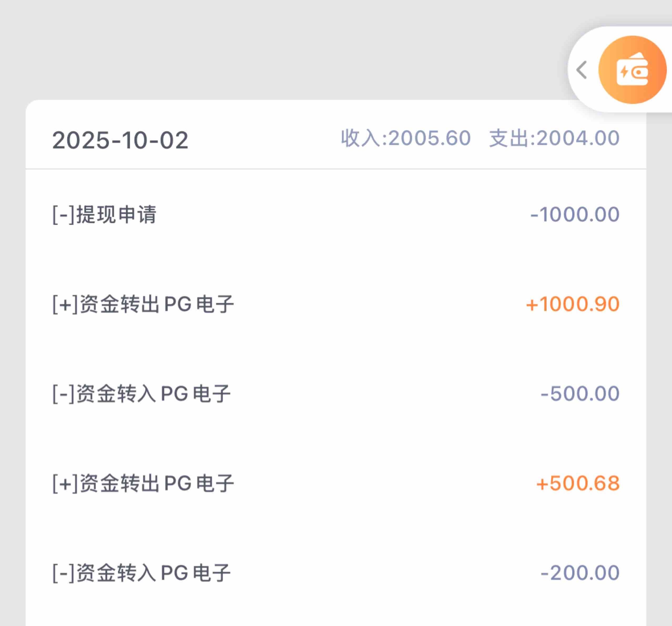Click the 收入:2005.60 income total
Screen dimensions: 672x626
[406, 138]
